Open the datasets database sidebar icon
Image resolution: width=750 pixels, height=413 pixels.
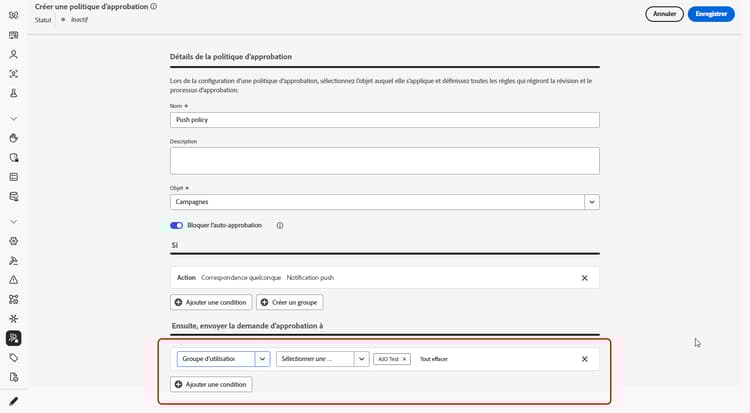point(13,197)
